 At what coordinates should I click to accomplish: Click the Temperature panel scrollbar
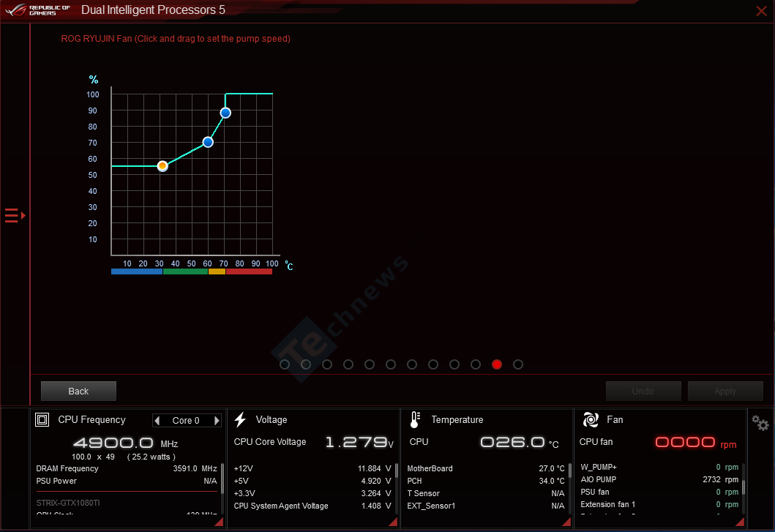point(570,471)
